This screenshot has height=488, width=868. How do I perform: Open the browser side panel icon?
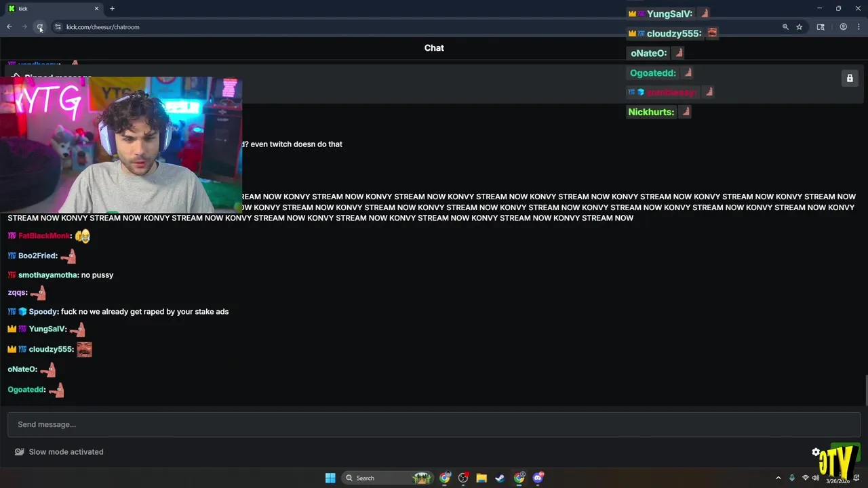point(821,27)
